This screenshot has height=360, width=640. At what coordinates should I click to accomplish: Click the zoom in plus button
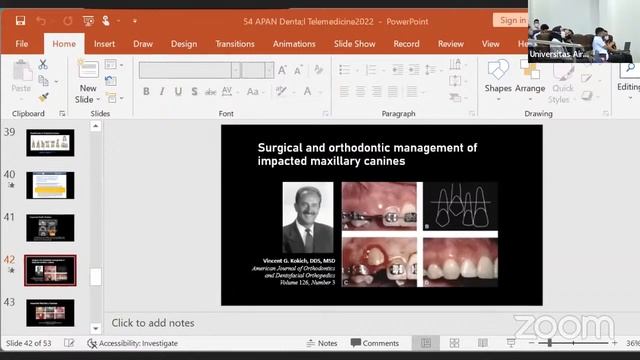point(615,343)
